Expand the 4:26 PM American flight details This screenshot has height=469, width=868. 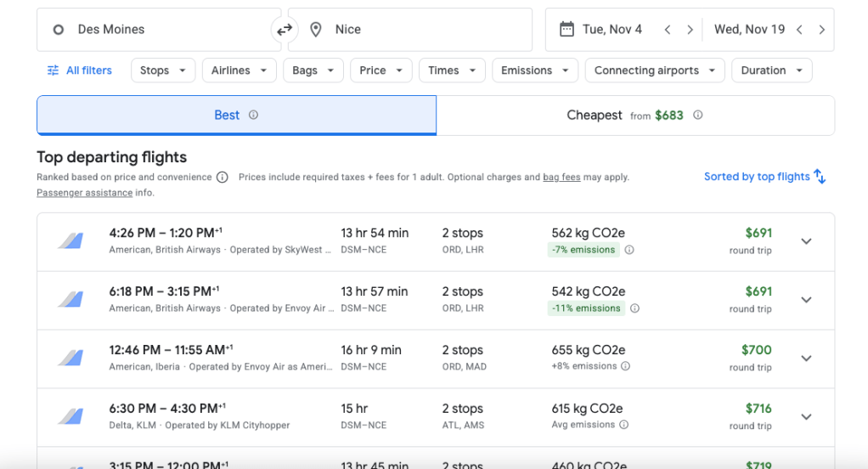click(806, 241)
